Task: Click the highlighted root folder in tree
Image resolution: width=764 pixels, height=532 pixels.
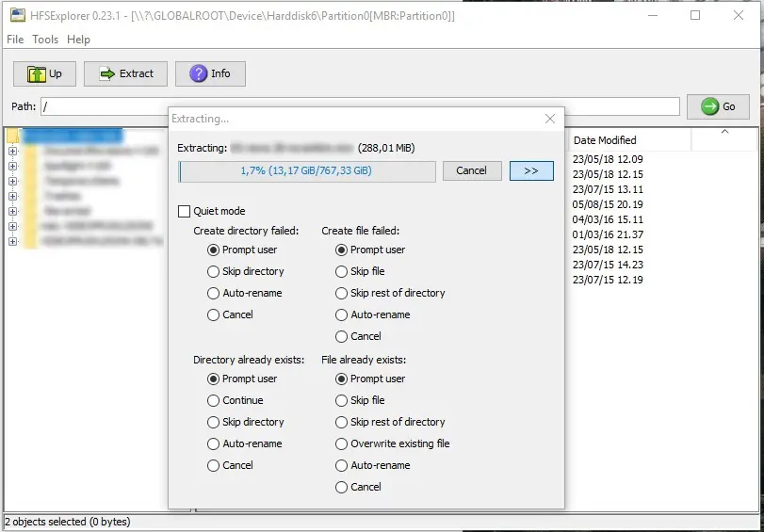Action: [72, 136]
